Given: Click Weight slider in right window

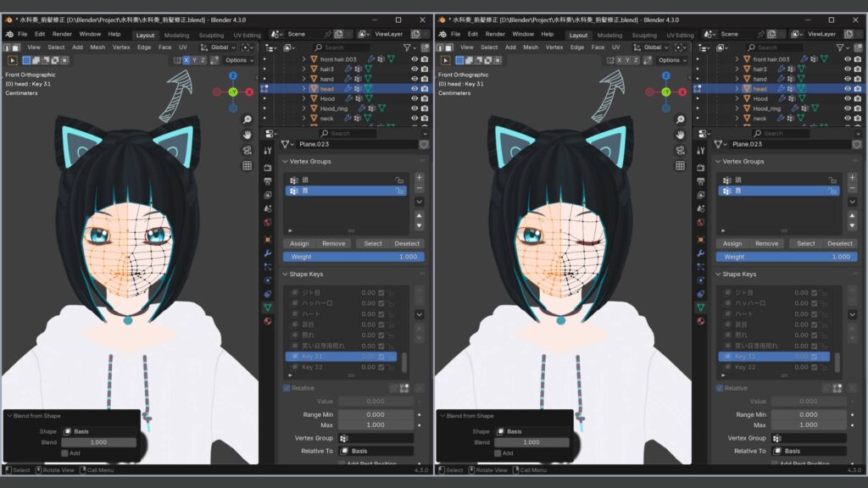Looking at the screenshot, I should 787,257.
